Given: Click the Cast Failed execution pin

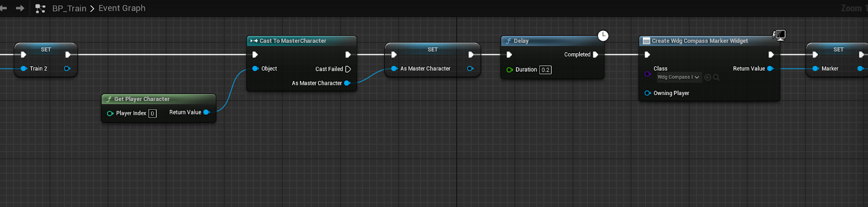Looking at the screenshot, I should click(x=348, y=69).
